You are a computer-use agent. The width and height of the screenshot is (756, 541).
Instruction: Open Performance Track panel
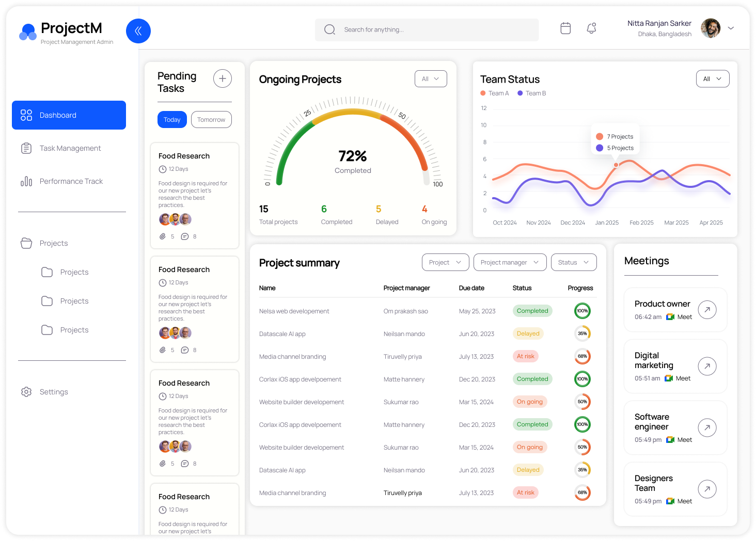tap(71, 181)
